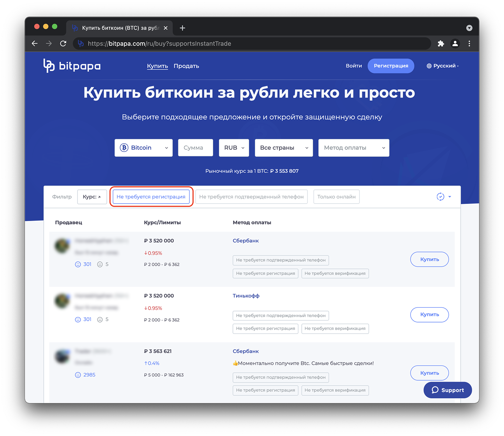
Task: Click the Тинькофф payment method link
Action: tap(246, 296)
